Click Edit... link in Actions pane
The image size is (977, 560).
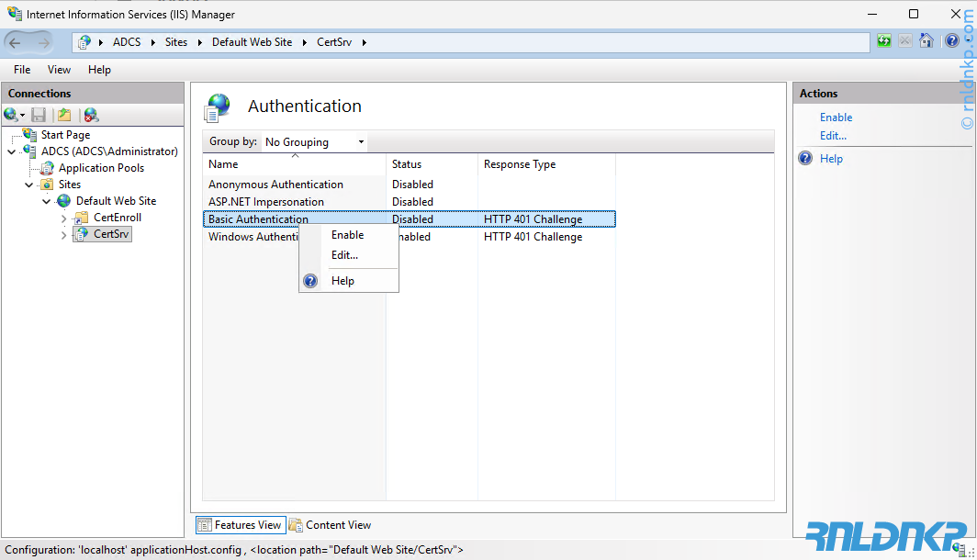pos(833,136)
